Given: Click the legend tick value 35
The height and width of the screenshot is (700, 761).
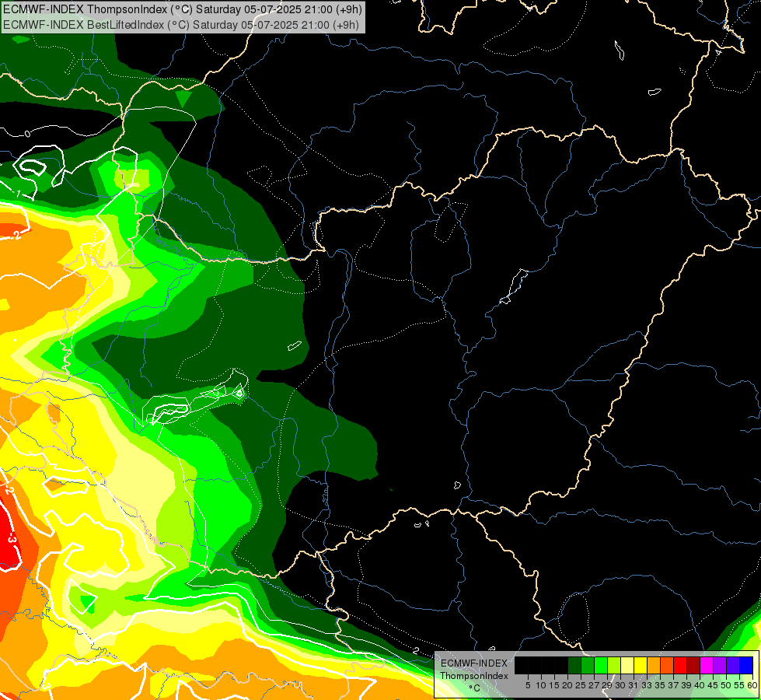Looking at the screenshot, I should 661,685.
